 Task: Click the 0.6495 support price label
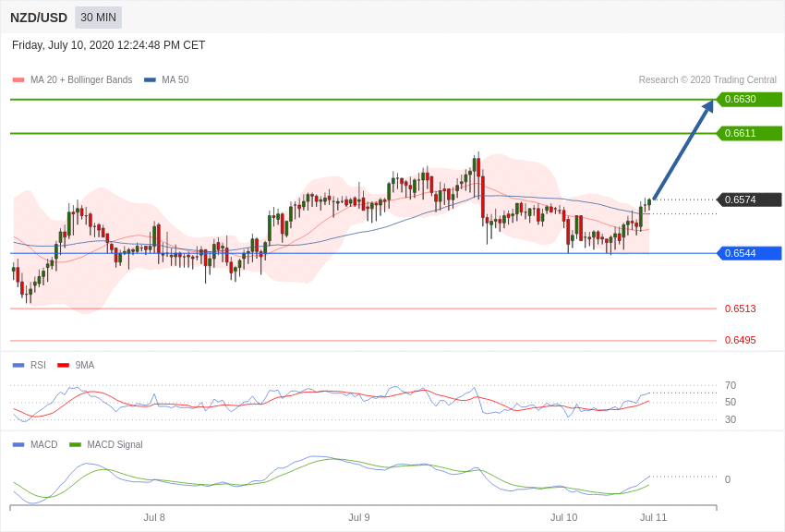740,340
